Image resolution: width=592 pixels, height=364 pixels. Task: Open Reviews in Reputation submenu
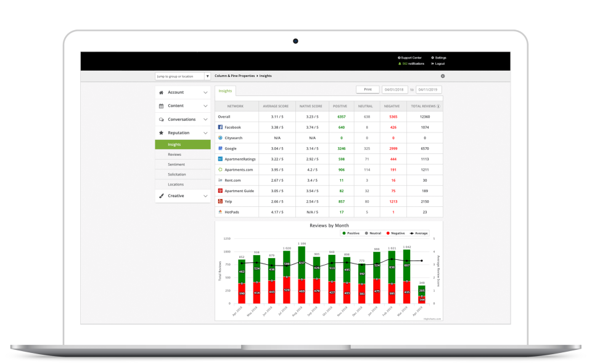183,154
